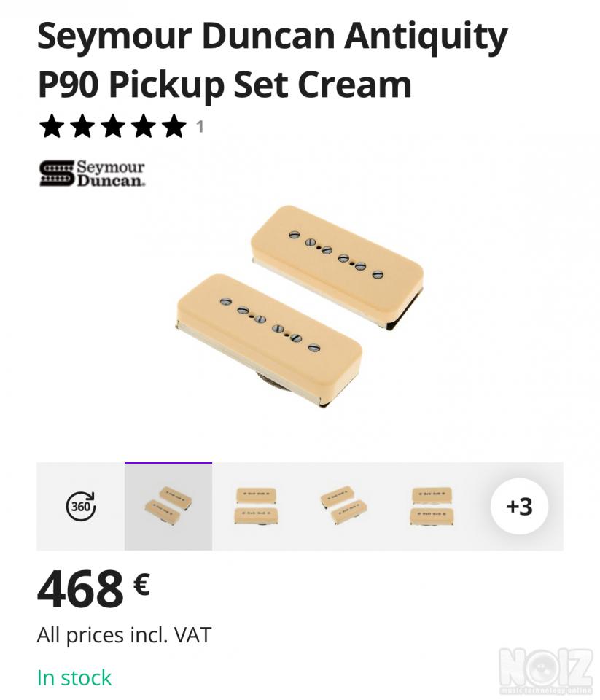Select the fourth pickup thumbnail image
This screenshot has width=600, height=700.
432,506
